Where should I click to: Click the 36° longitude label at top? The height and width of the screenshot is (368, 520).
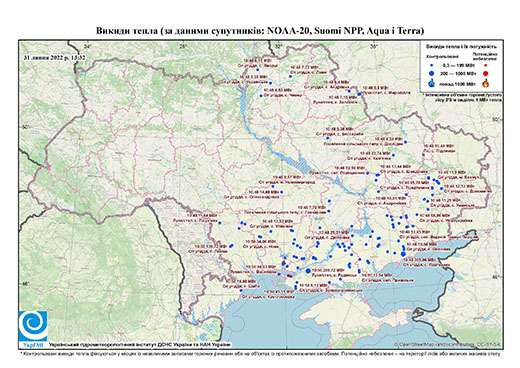(x=374, y=47)
